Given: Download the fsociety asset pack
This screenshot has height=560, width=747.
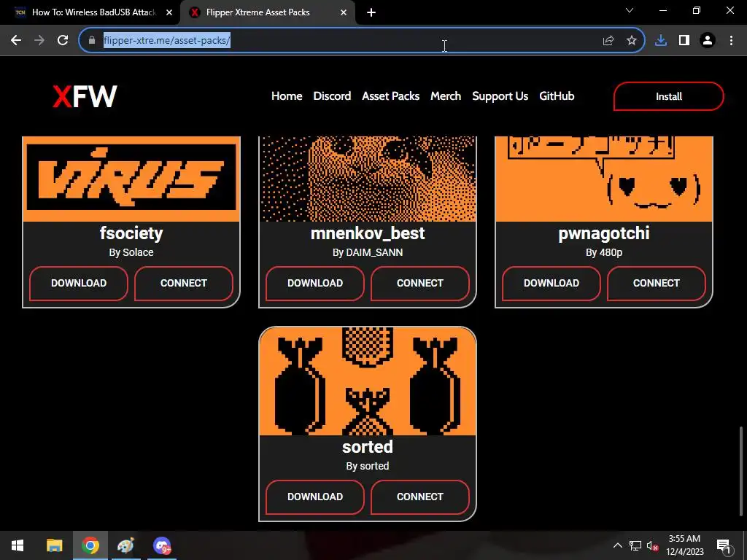Looking at the screenshot, I should (79, 284).
